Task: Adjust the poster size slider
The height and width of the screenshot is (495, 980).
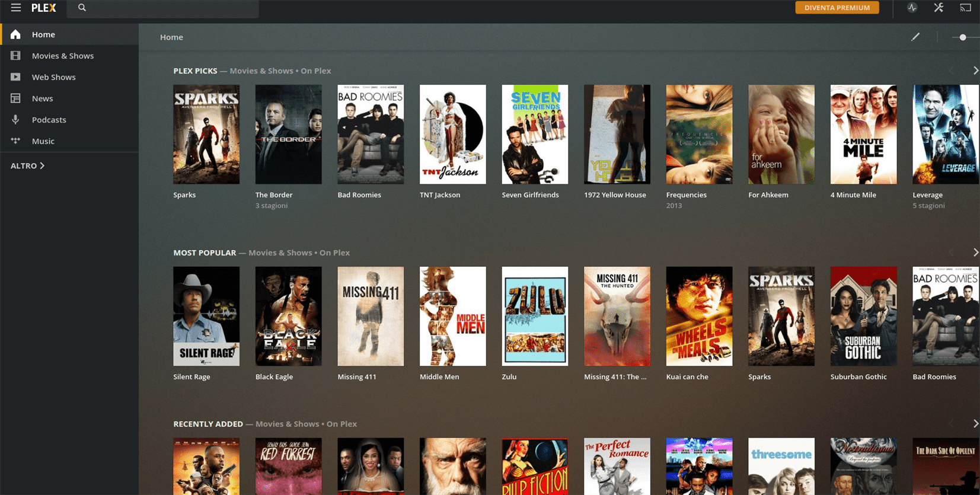Action: [x=963, y=37]
